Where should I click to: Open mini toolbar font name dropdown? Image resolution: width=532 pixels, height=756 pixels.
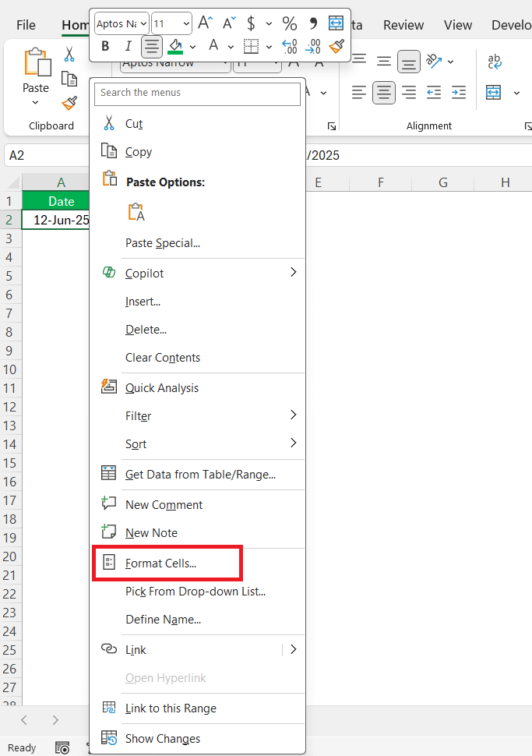[143, 23]
